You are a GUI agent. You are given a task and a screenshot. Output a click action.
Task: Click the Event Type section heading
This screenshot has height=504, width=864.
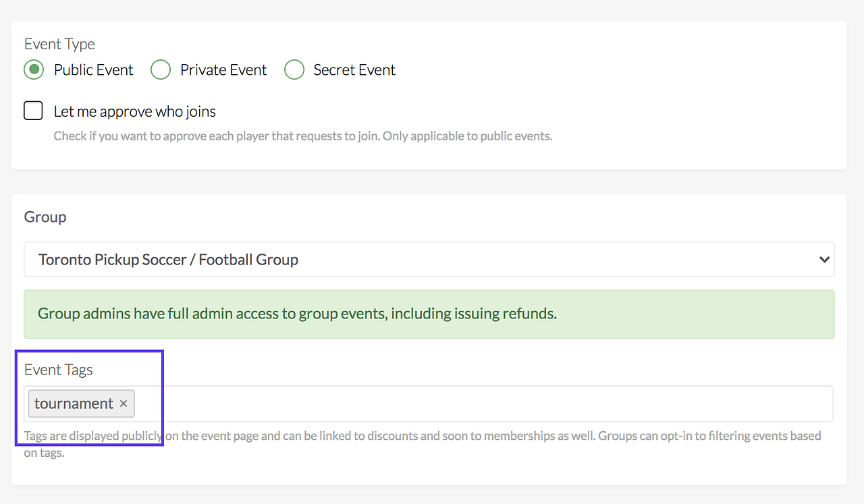pos(59,44)
